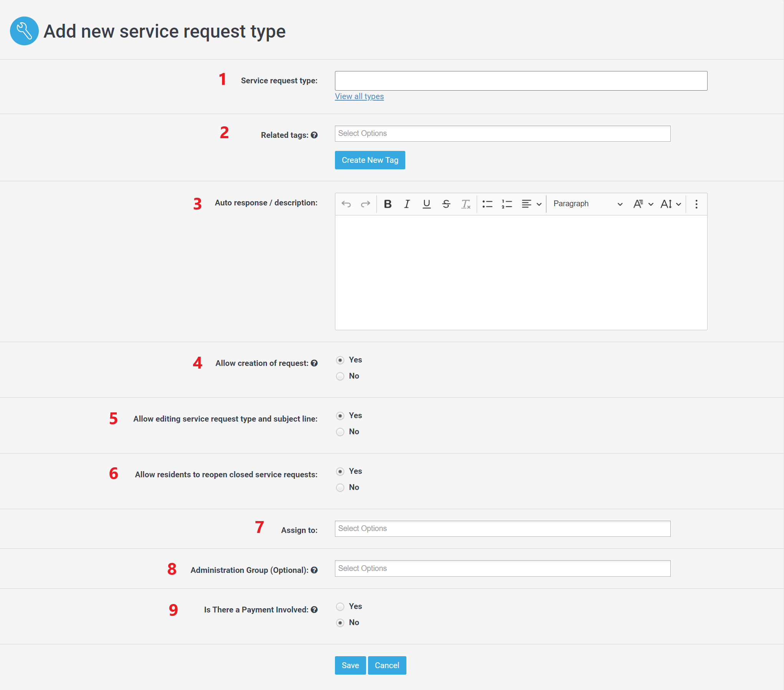Redo an edit in the description editor
The image size is (784, 690).
(365, 204)
